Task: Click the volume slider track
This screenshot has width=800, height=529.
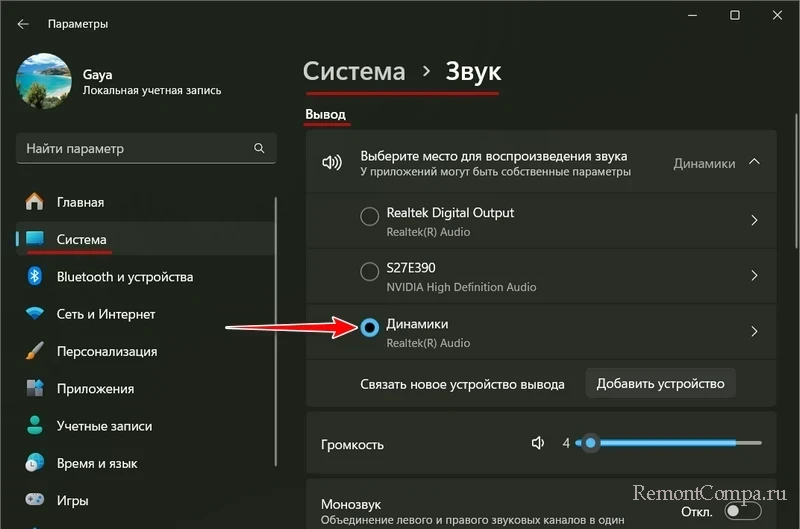Action: (680, 443)
